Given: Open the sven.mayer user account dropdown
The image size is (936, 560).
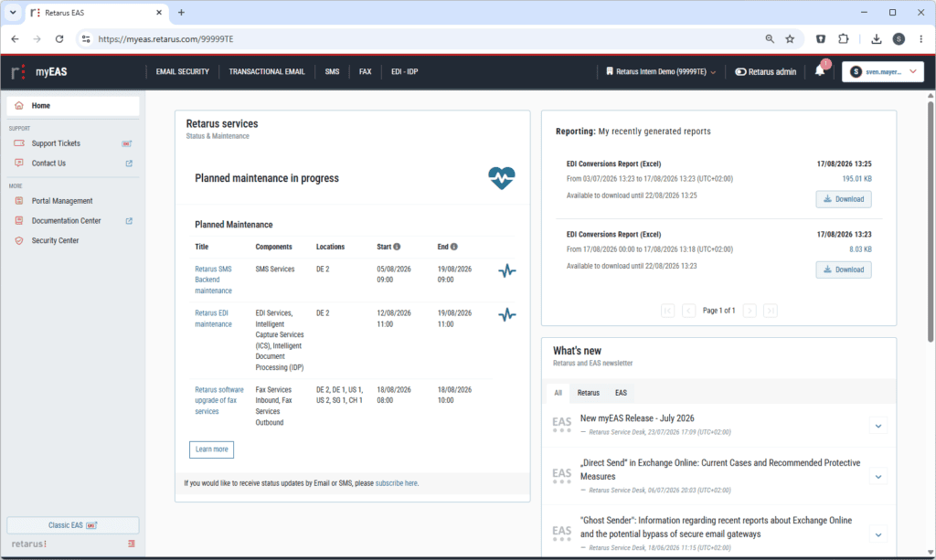Looking at the screenshot, I should coord(883,71).
